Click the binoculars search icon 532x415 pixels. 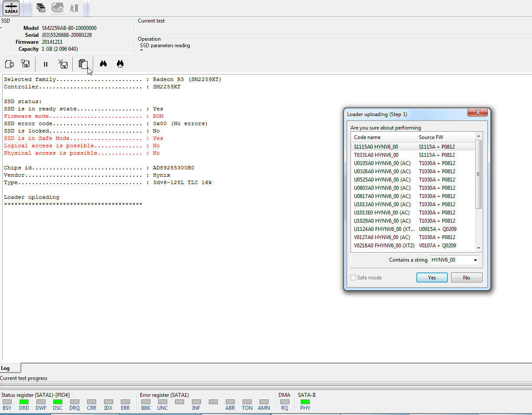(103, 64)
